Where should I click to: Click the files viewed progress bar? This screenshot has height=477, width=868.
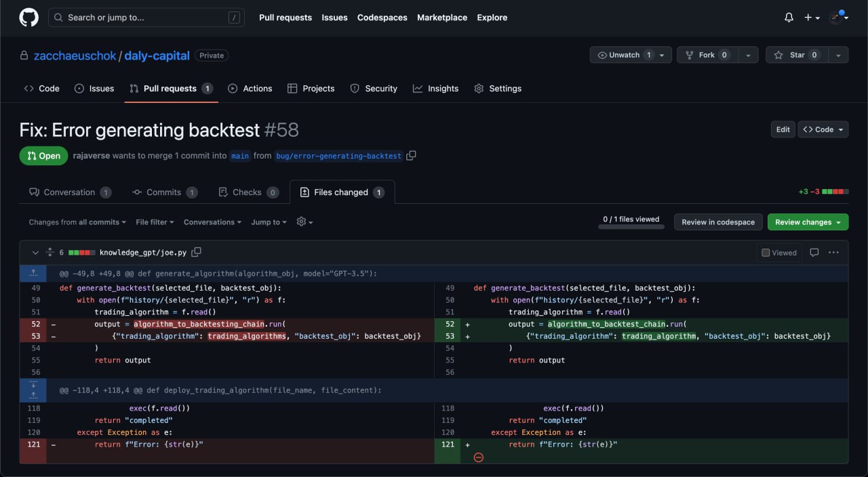tap(631, 226)
